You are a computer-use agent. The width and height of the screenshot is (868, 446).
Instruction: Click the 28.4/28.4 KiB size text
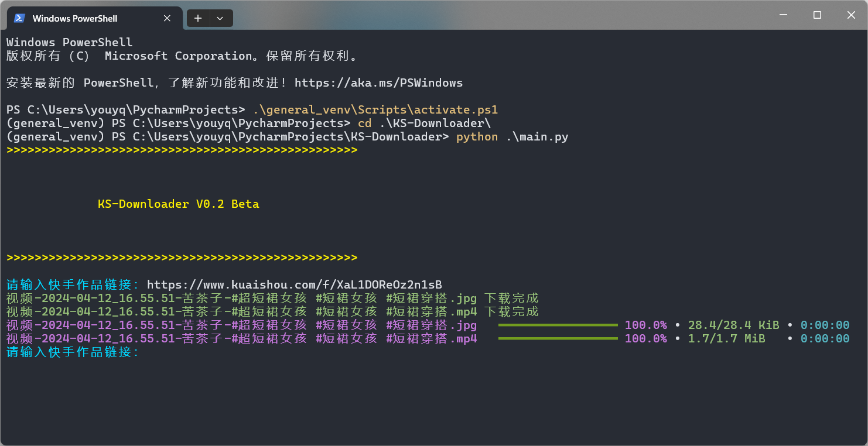pos(733,325)
